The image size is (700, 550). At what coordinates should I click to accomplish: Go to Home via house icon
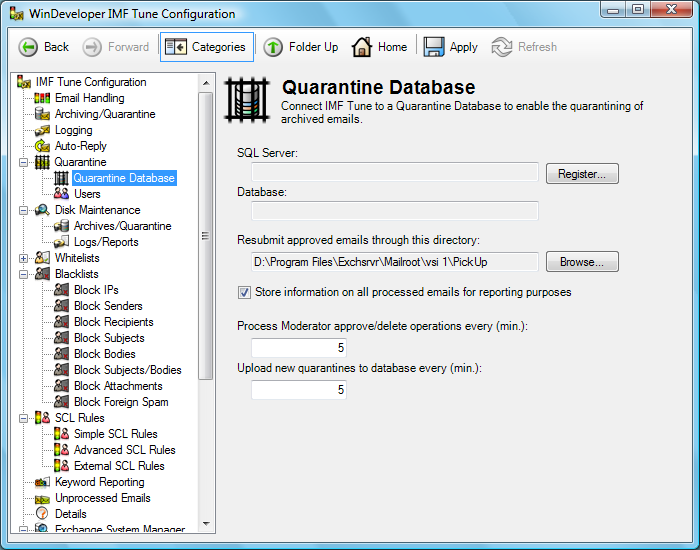point(362,47)
